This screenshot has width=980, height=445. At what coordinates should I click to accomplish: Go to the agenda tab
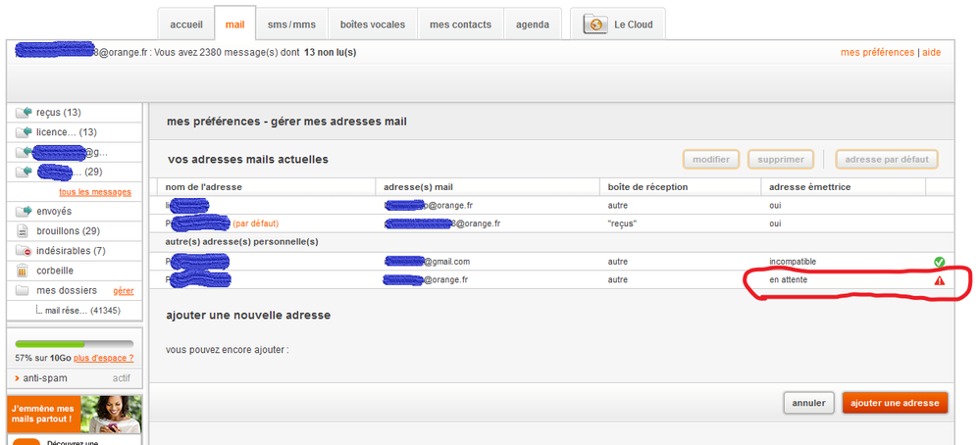[533, 25]
